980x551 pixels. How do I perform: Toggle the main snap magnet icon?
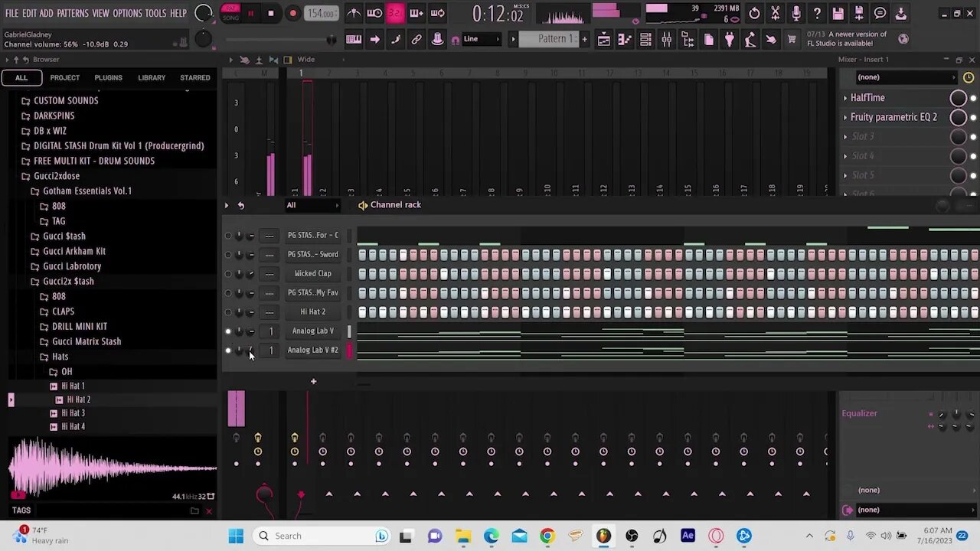click(456, 40)
